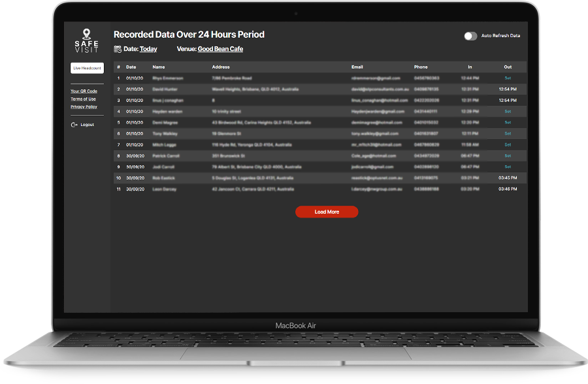Image resolution: width=588 pixels, height=384 pixels.
Task: Click Set out time for row 4
Action: 508,112
